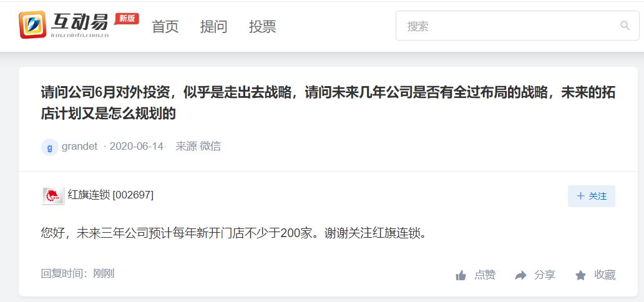Click the round 'g' user avatar
This screenshot has height=302, width=644.
(x=50, y=147)
